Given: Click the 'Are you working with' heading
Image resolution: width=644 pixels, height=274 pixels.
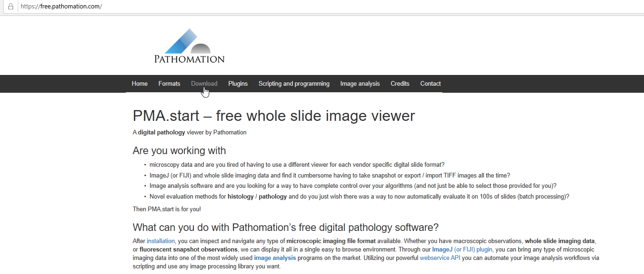Looking at the screenshot, I should pos(179,151).
